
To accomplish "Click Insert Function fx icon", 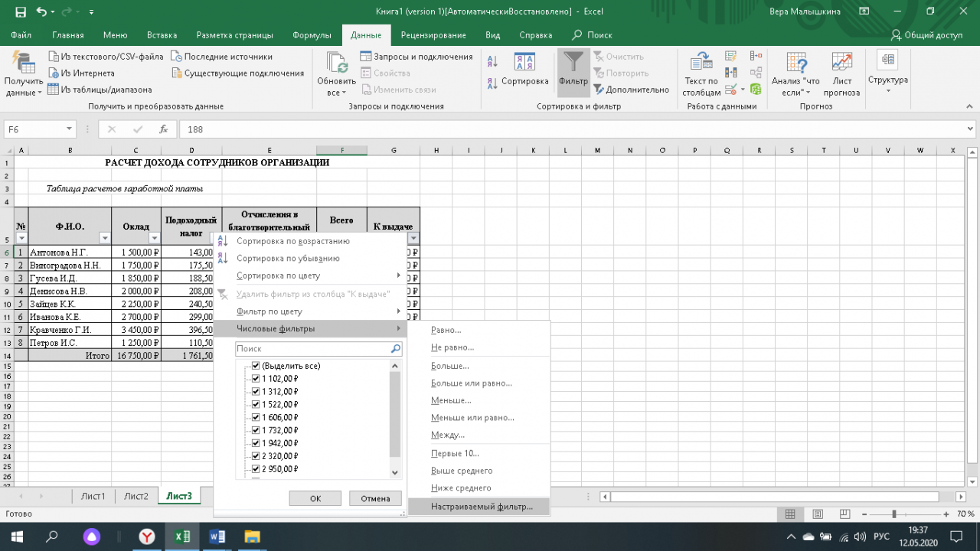I will (x=163, y=129).
